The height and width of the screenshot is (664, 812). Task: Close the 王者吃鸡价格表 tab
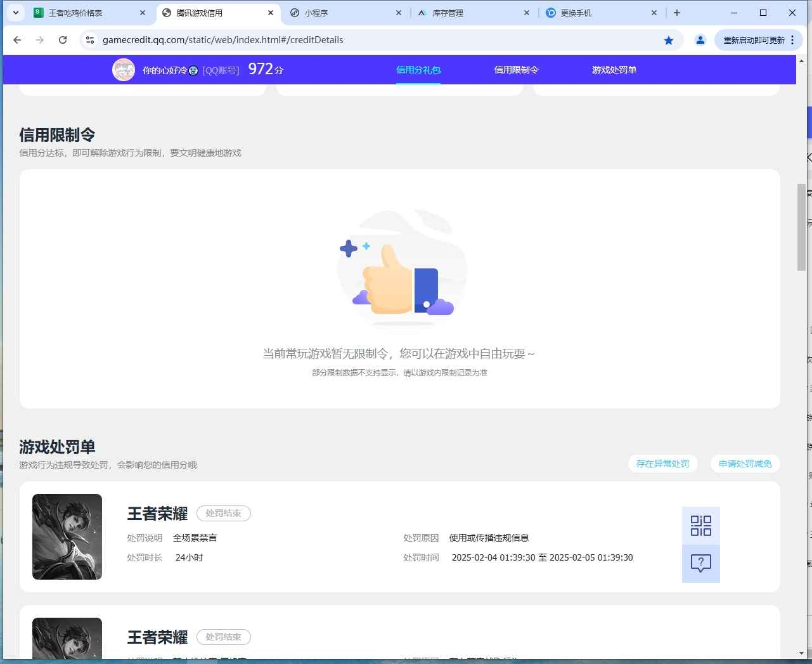tap(143, 13)
